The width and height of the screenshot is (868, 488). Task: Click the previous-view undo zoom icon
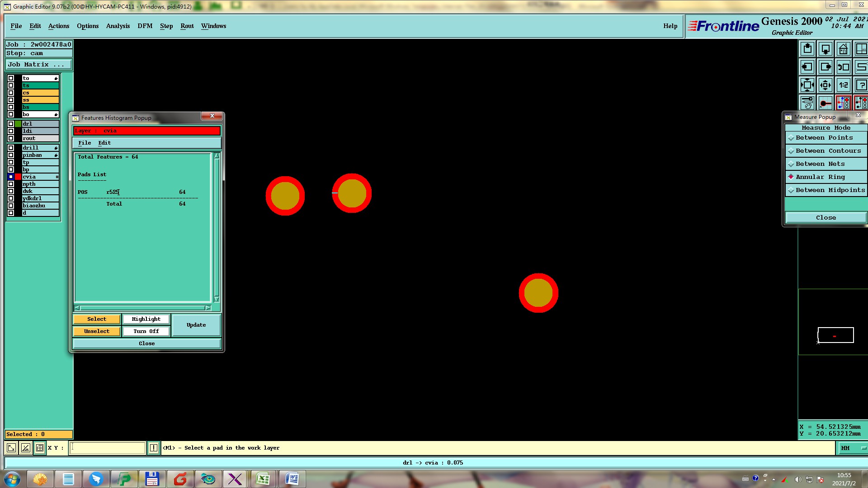point(843,67)
